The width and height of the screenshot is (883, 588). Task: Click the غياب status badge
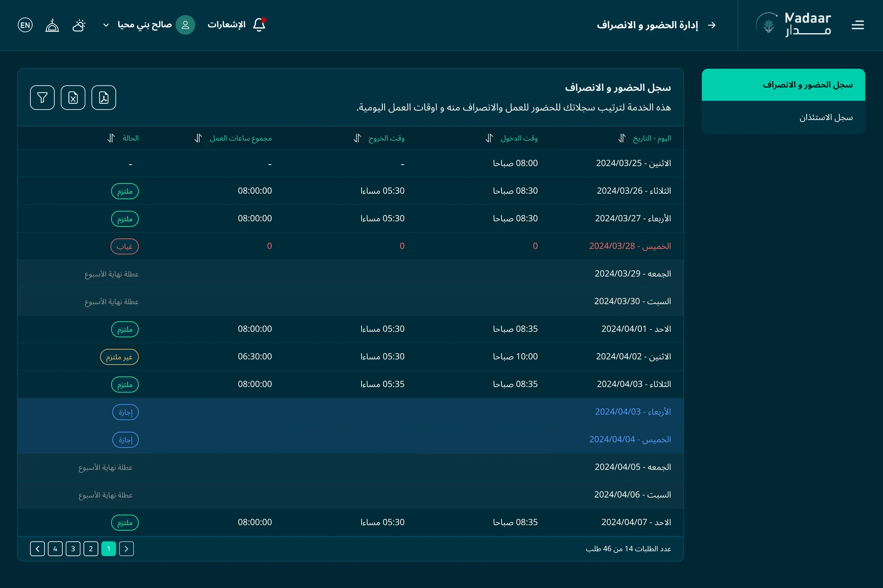coord(125,246)
